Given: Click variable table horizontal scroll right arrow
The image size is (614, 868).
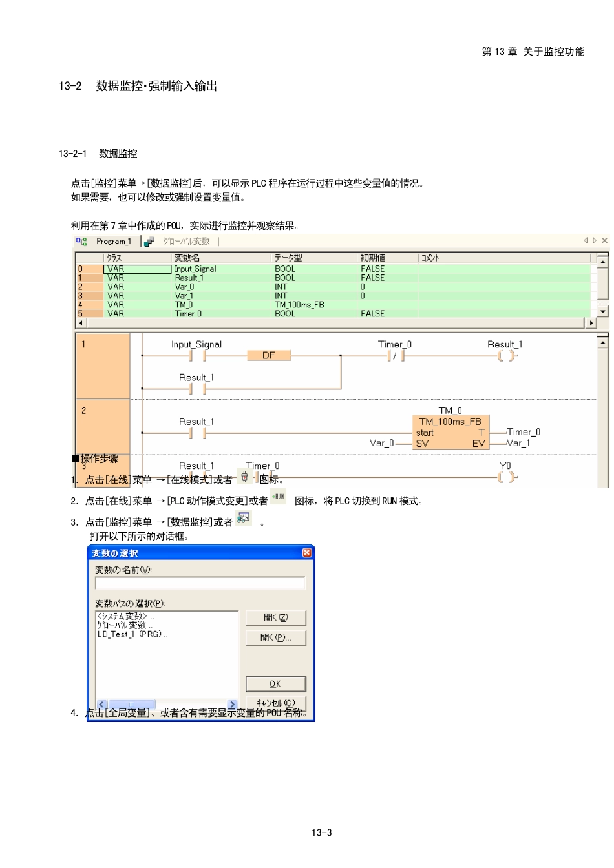Looking at the screenshot, I should [x=591, y=323].
